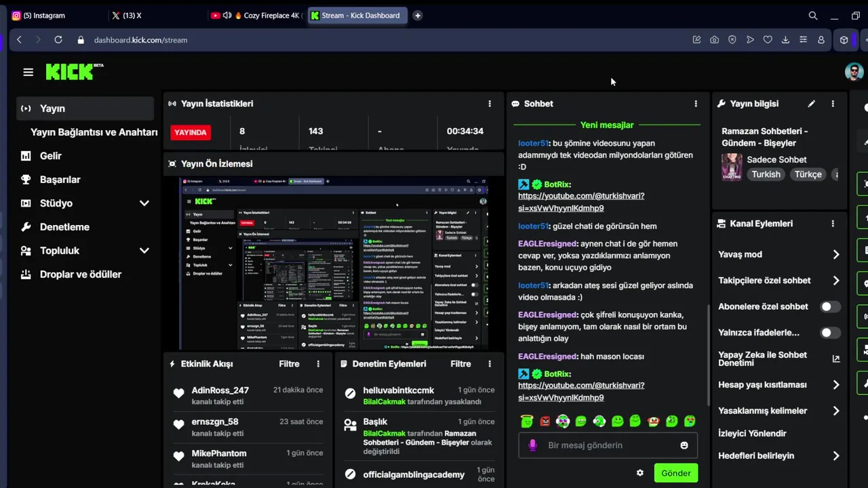Open the hamburger menu beside Kick logo
Image resolution: width=868 pixels, height=488 pixels.
point(28,72)
